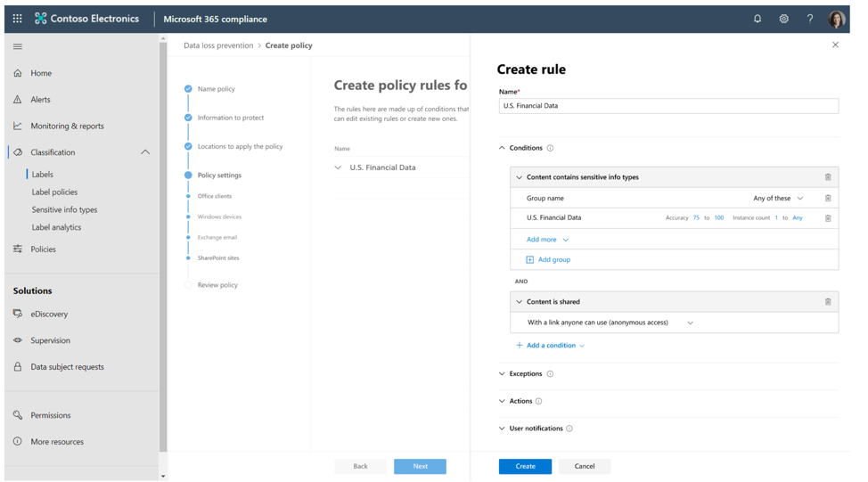The width and height of the screenshot is (868, 482).
Task: Collapse the left navigation hamburger menu
Action: tap(18, 46)
